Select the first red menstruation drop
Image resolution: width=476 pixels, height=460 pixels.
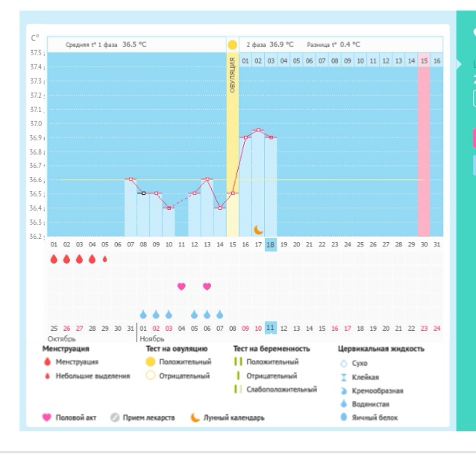pos(54,259)
